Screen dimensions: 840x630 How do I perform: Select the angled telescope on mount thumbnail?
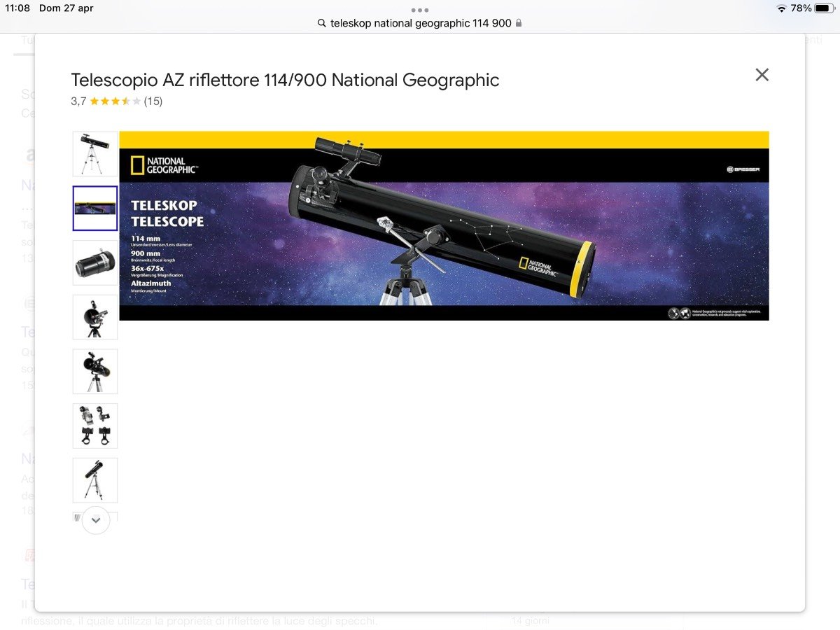tap(95, 372)
